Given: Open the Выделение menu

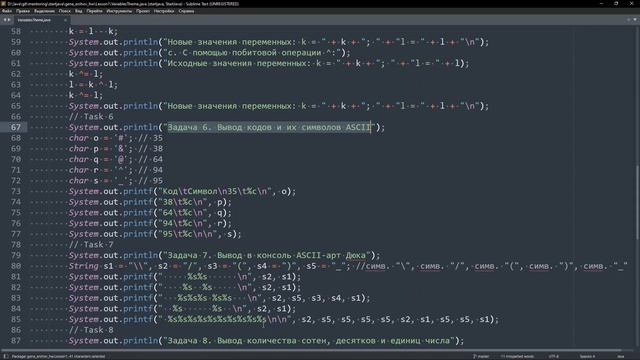Looking at the screenshot, I should 44,11.
